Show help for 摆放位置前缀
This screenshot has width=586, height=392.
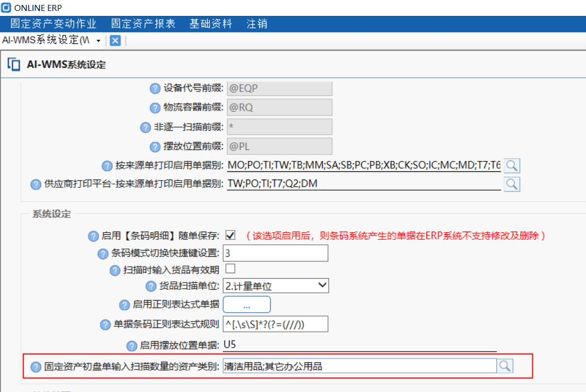pyautogui.click(x=155, y=147)
